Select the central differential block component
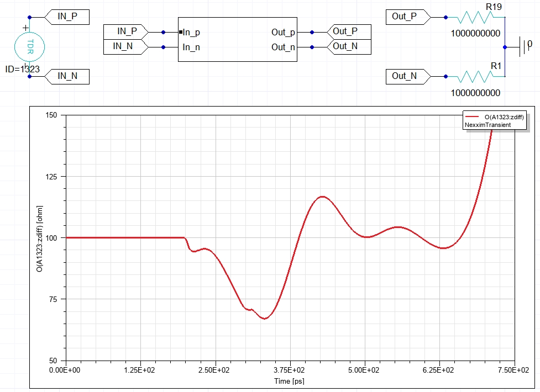Viewport: 540px width, 392px height. [238, 40]
